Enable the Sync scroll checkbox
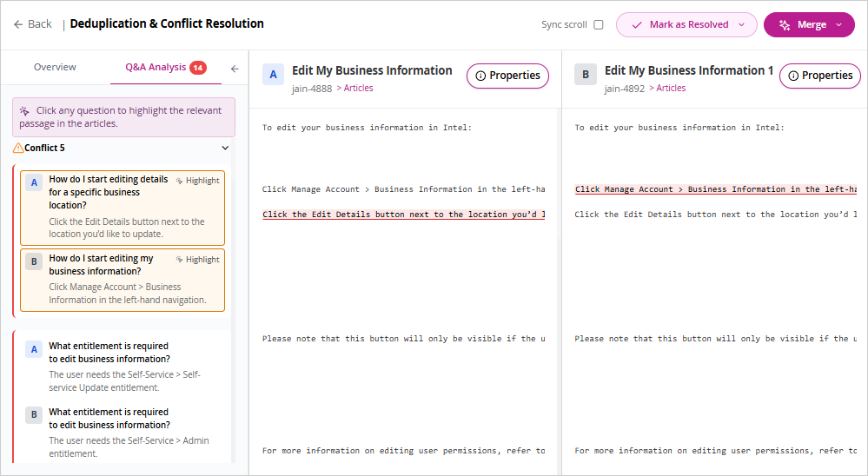Image resolution: width=868 pixels, height=476 pixels. [599, 24]
